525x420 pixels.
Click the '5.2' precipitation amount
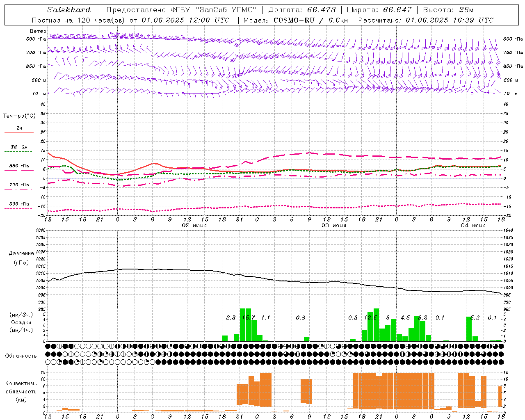475,317
